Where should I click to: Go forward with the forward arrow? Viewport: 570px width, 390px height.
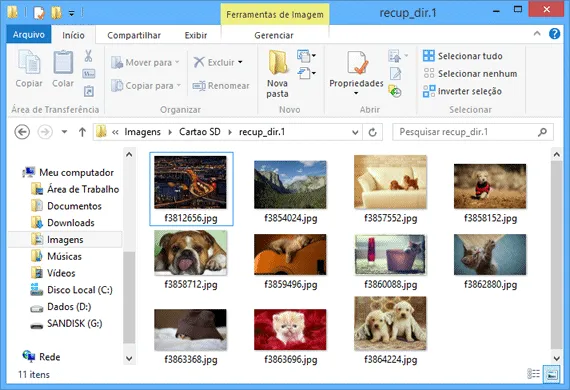pyautogui.click(x=45, y=132)
